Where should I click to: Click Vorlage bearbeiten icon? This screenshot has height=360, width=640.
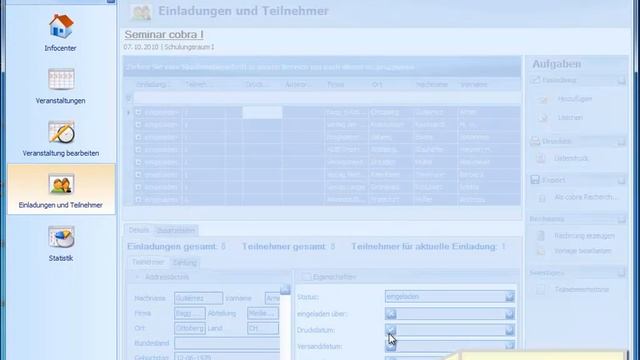click(541, 251)
